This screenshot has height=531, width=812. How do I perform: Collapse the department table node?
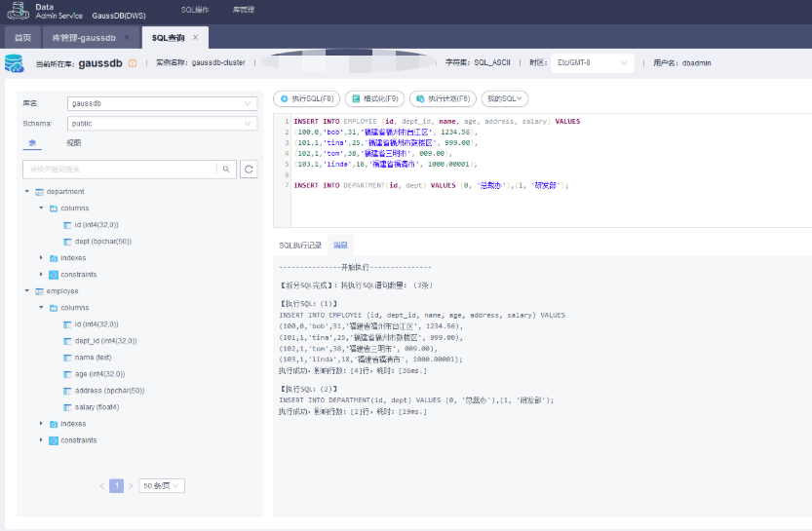pos(27,192)
